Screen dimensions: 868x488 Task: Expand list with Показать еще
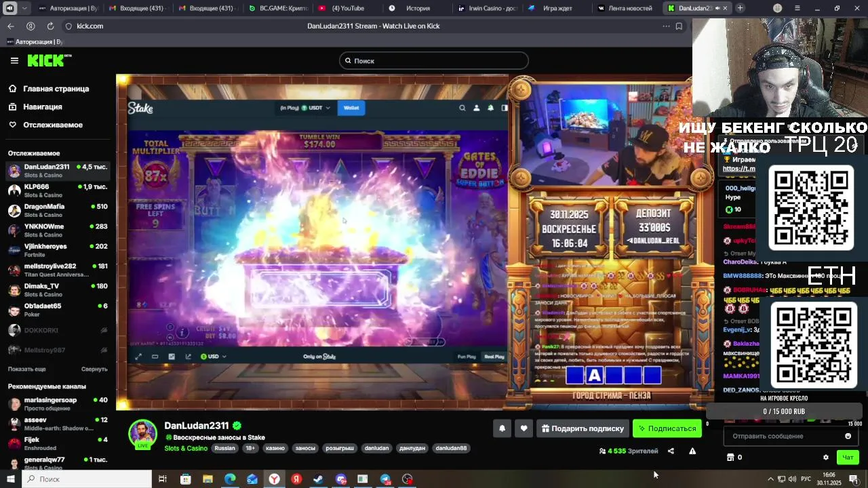27,369
